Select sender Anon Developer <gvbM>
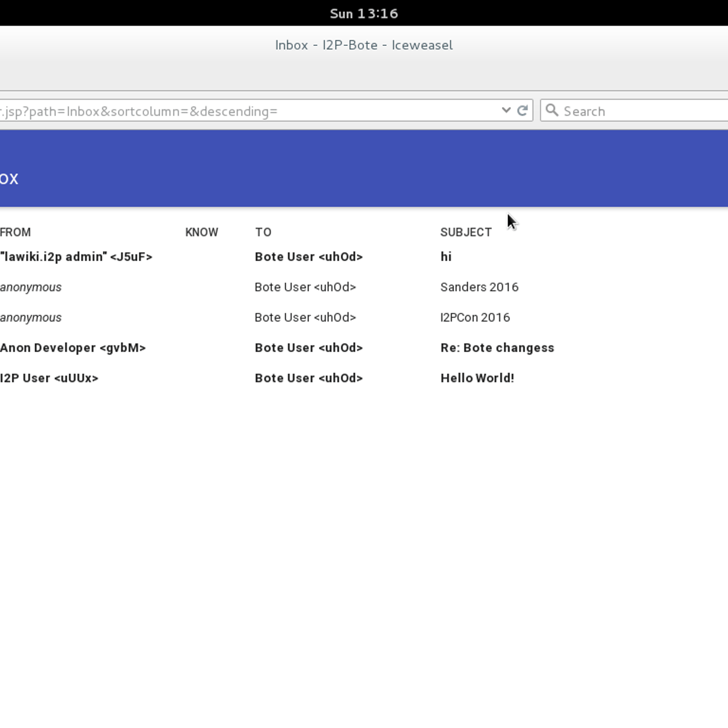Image resolution: width=728 pixels, height=728 pixels. tap(73, 348)
